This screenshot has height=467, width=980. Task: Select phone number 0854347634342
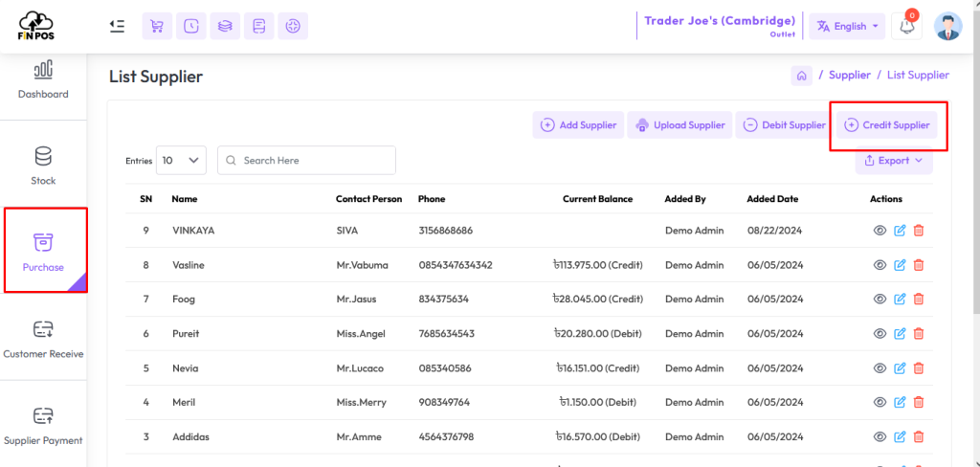pyautogui.click(x=456, y=265)
